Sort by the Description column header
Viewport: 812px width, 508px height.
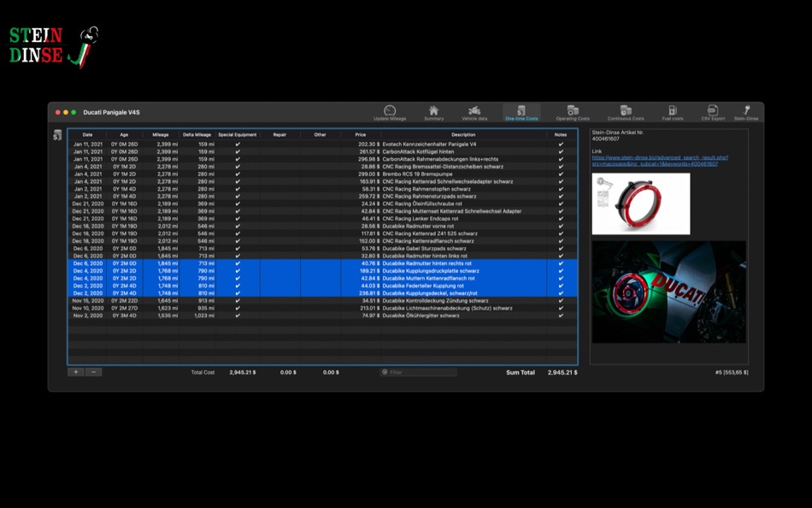[x=463, y=135]
